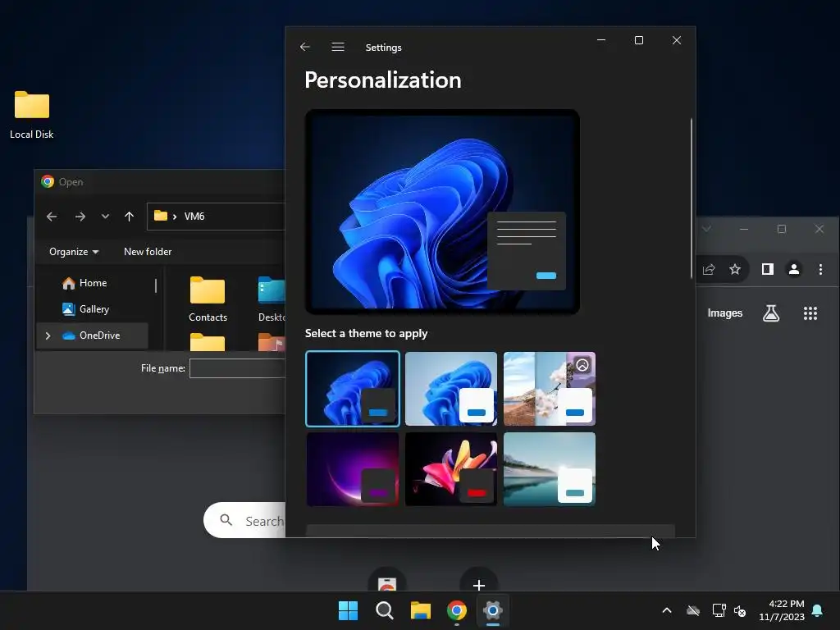This screenshot has height=630, width=840.
Task: Apply the purple Glow theme
Action: click(353, 469)
